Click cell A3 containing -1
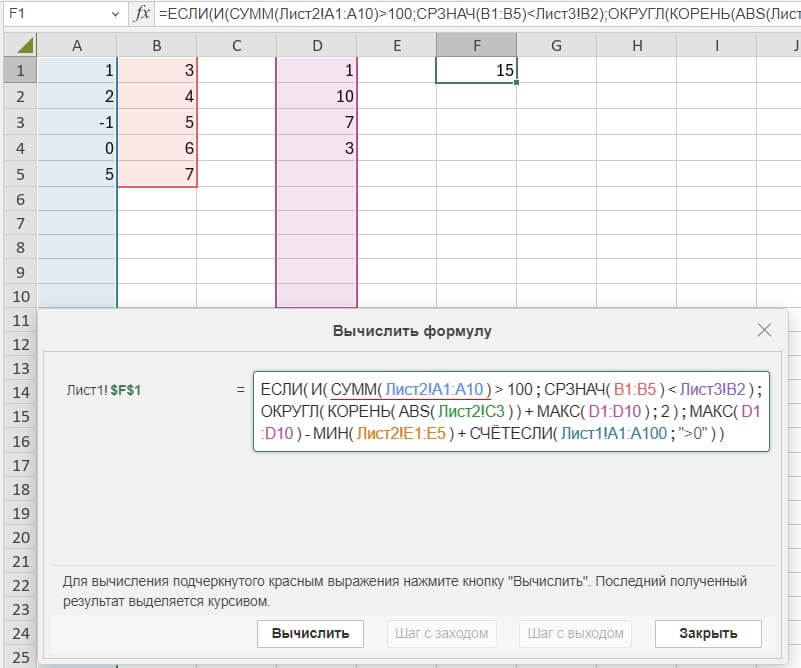 [x=77, y=123]
